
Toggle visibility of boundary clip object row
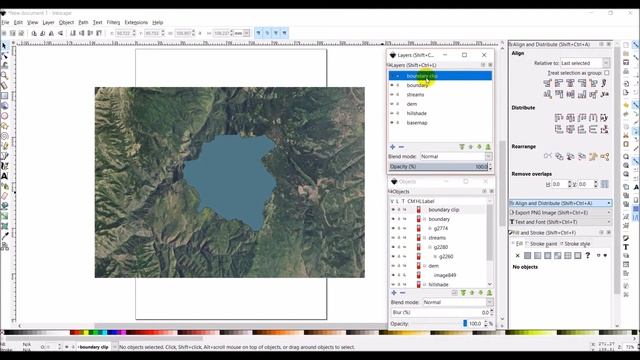(393, 210)
